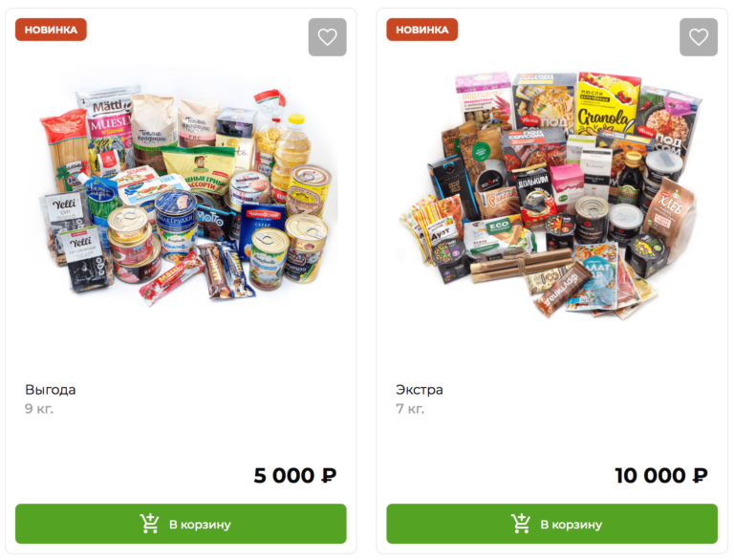Image resolution: width=734 pixels, height=560 pixels.
Task: Click the yellow Granola box in Экстра photo
Action: [607, 105]
